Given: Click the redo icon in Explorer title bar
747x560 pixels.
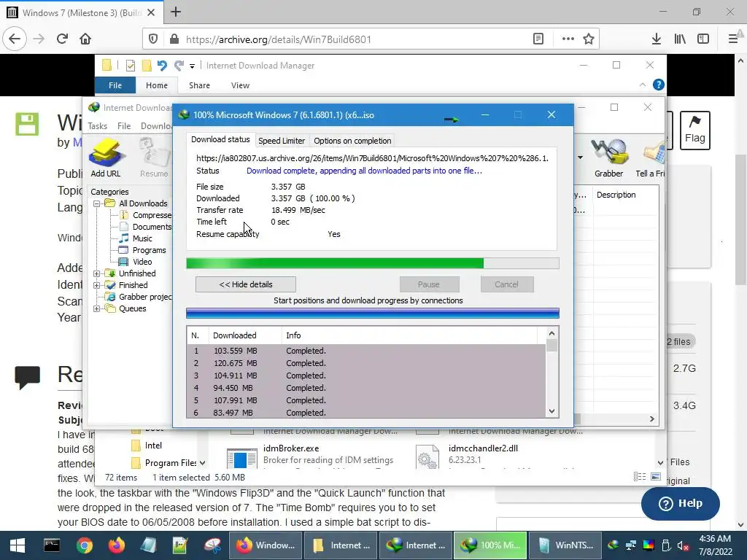Looking at the screenshot, I should click(x=179, y=65).
